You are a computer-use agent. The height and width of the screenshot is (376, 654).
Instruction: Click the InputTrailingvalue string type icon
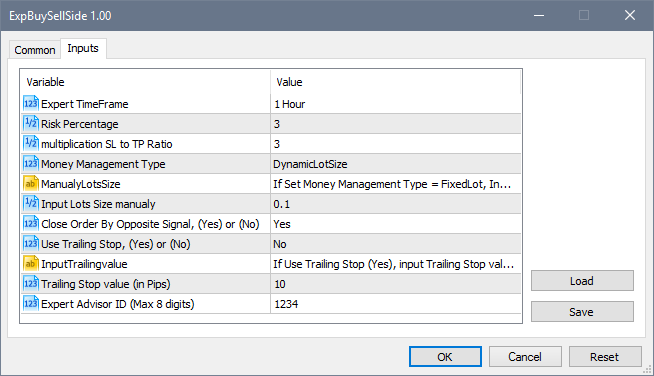coord(31,264)
